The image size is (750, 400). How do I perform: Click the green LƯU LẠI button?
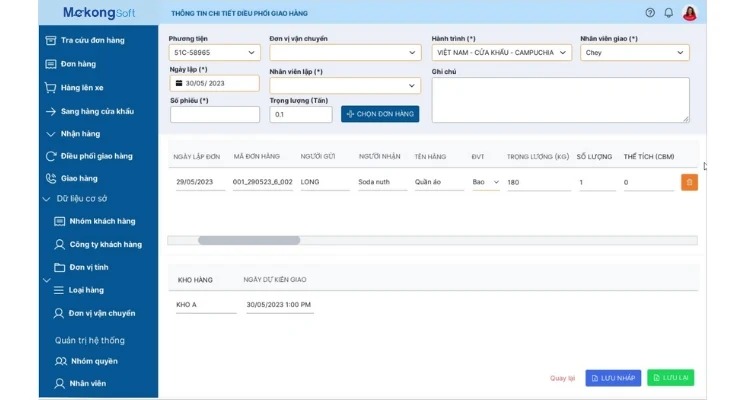670,378
